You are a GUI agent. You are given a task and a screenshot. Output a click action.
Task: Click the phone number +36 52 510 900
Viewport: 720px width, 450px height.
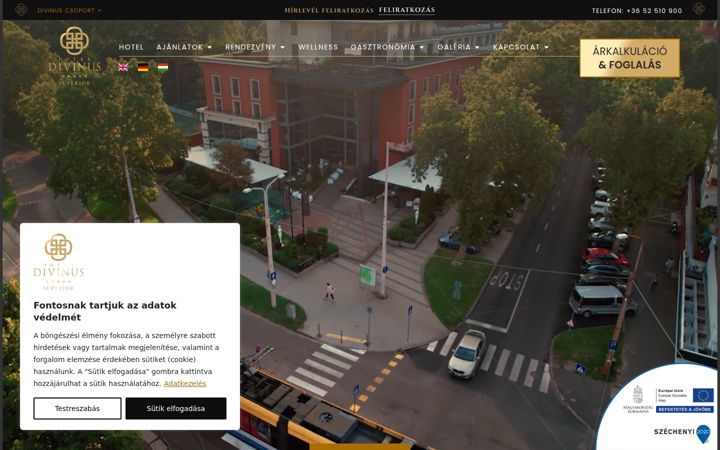pos(654,11)
